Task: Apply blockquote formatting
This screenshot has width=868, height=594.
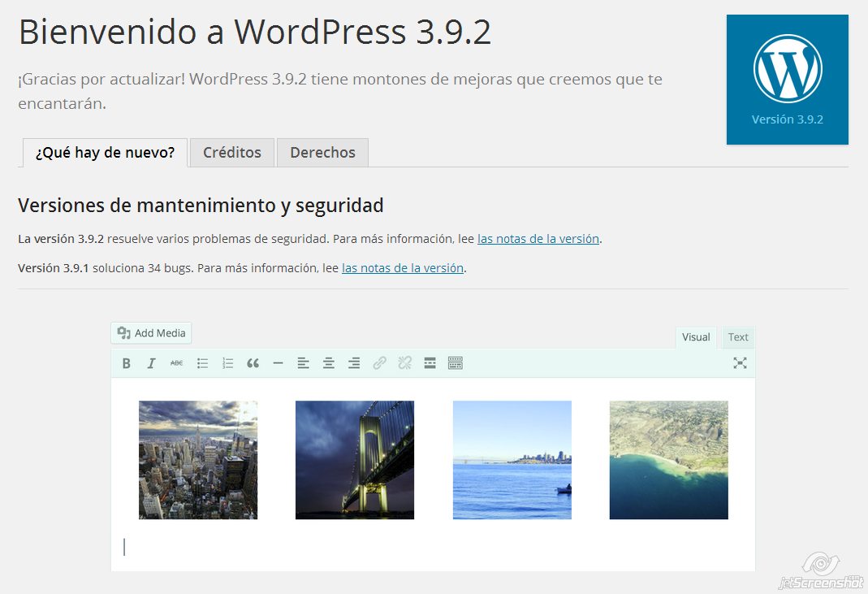Action: point(253,363)
